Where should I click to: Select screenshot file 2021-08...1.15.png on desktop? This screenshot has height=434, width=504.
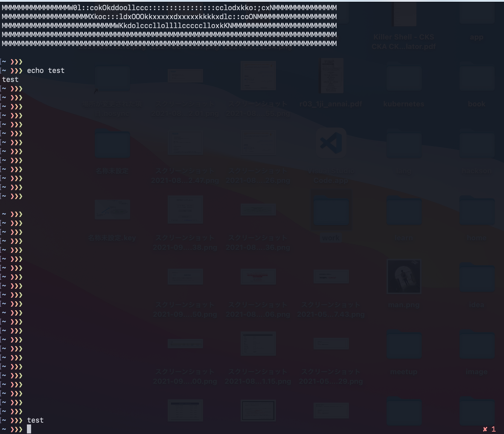point(258,343)
